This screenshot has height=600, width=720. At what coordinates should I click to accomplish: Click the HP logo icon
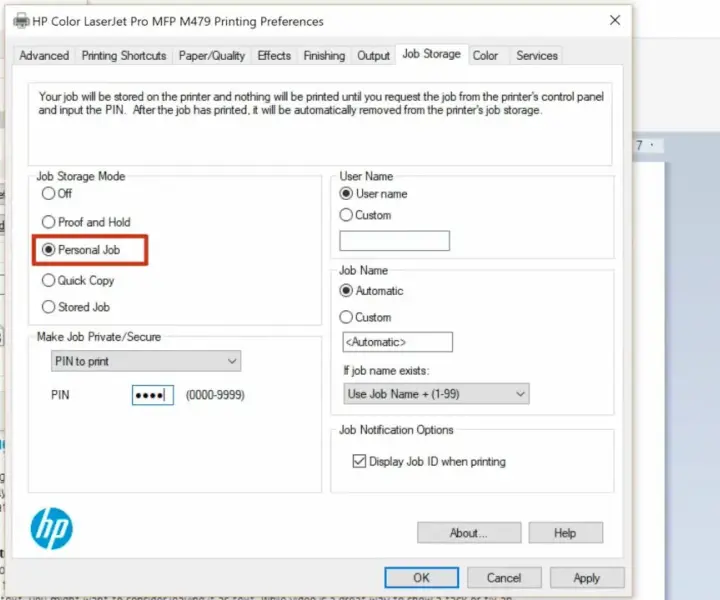(x=51, y=528)
